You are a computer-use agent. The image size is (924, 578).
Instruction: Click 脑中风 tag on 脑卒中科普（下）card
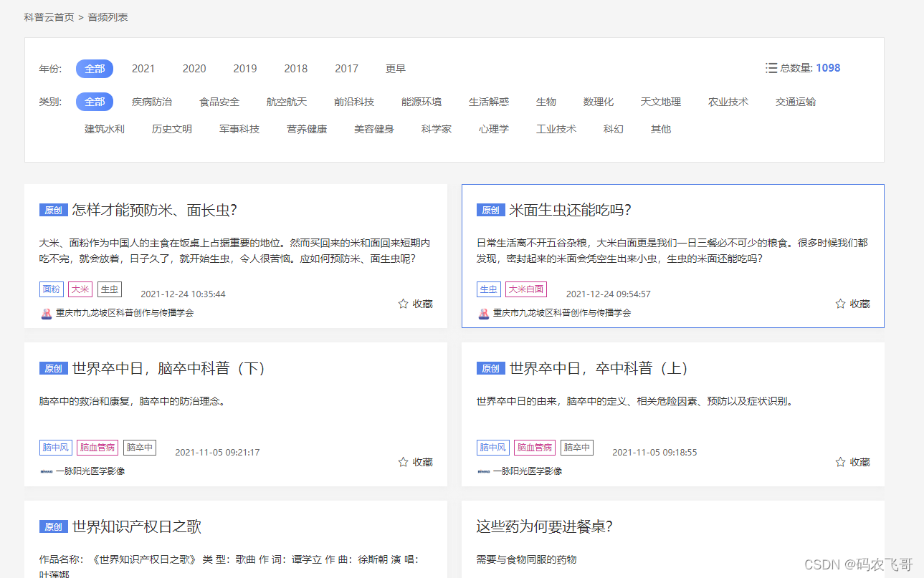pyautogui.click(x=56, y=448)
